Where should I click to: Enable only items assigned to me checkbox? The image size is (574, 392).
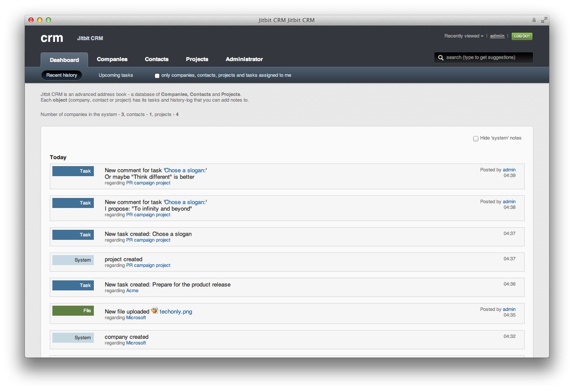[157, 75]
